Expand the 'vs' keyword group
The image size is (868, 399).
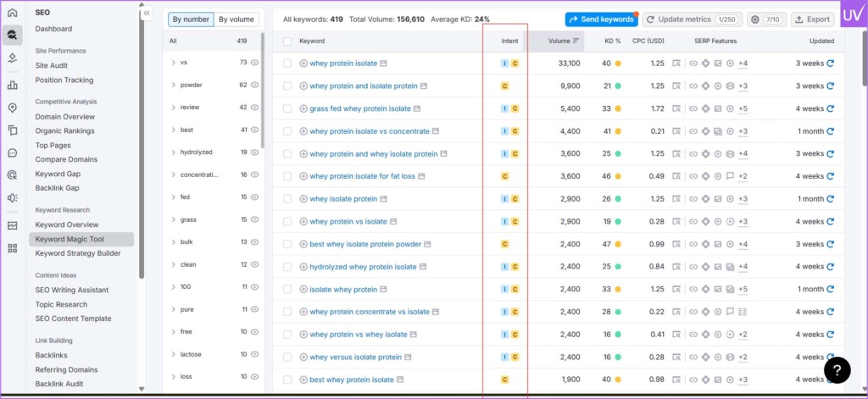173,63
